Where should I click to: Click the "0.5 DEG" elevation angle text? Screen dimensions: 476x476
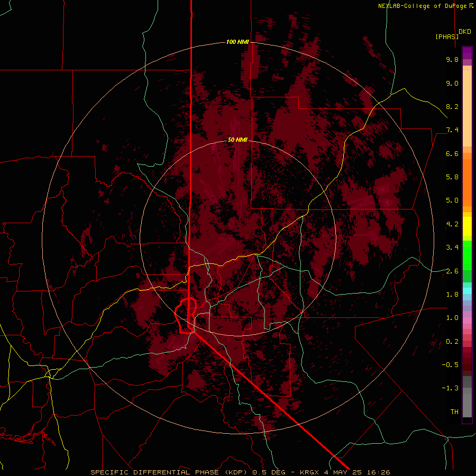tap(269, 472)
